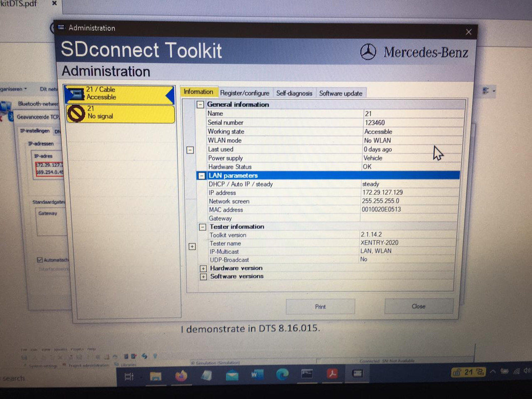The image size is (532, 399).
Task: Close the kitDTS.pdf tab
Action: tap(54, 3)
